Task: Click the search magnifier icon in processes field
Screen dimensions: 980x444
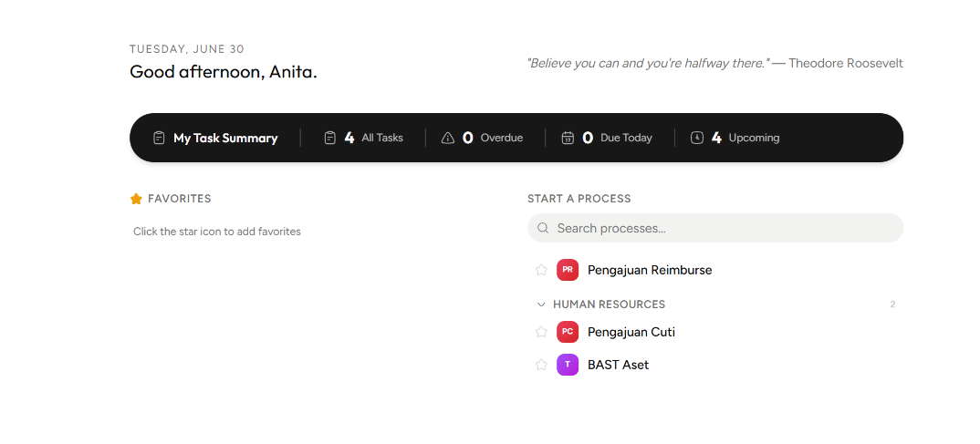Action: pyautogui.click(x=543, y=228)
